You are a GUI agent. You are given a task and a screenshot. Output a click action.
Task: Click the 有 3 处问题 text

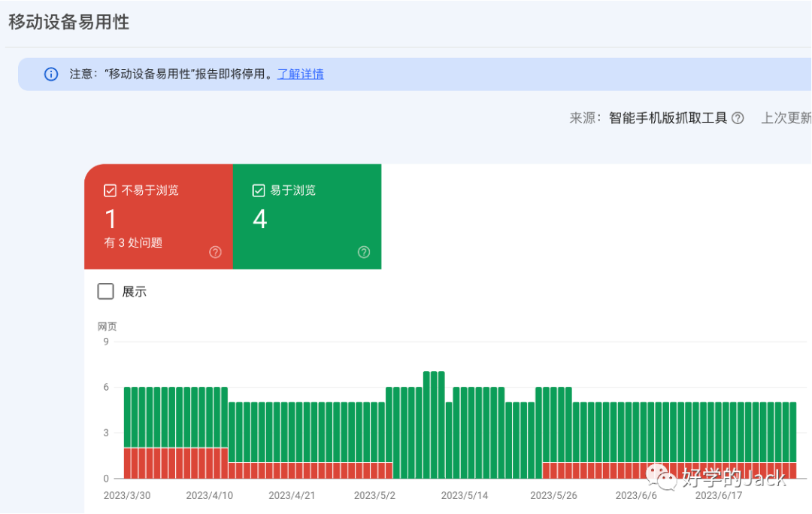click(133, 243)
